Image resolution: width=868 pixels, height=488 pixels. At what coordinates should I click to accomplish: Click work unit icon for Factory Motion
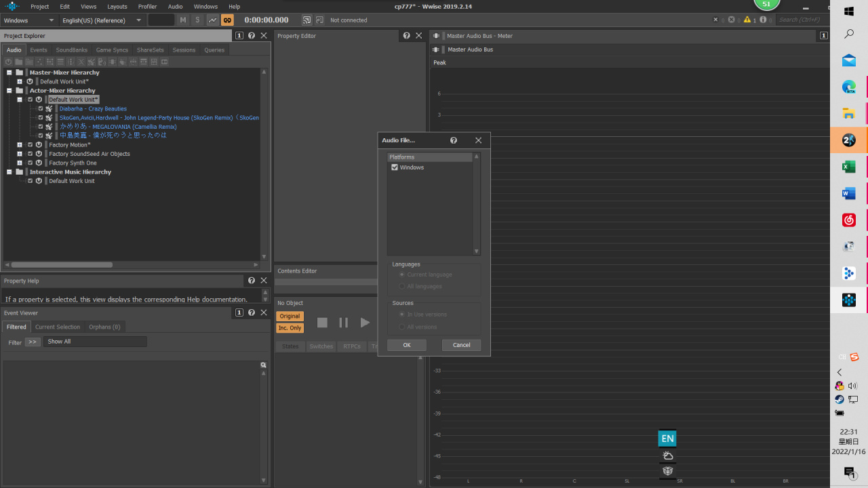[39, 145]
